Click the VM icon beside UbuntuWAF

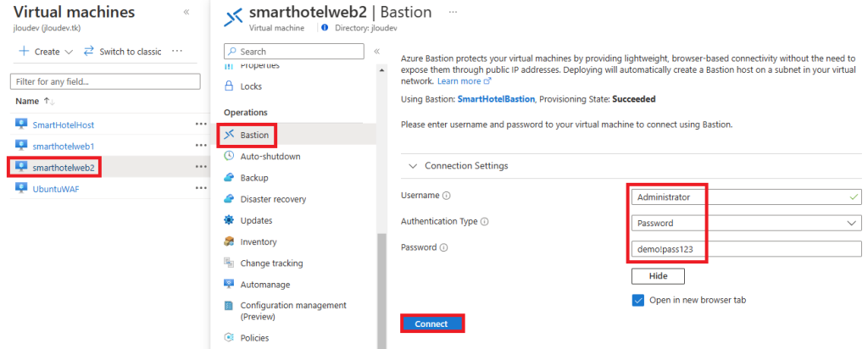21,188
